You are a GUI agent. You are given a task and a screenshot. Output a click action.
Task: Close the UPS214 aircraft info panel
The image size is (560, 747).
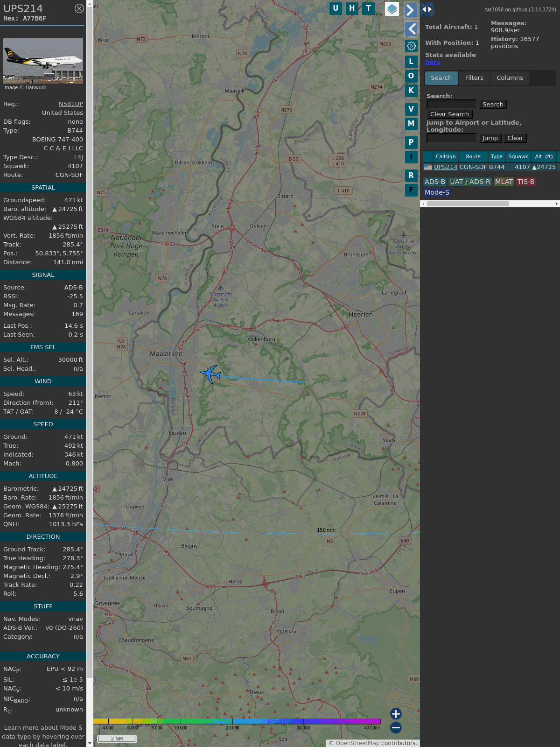pos(79,8)
